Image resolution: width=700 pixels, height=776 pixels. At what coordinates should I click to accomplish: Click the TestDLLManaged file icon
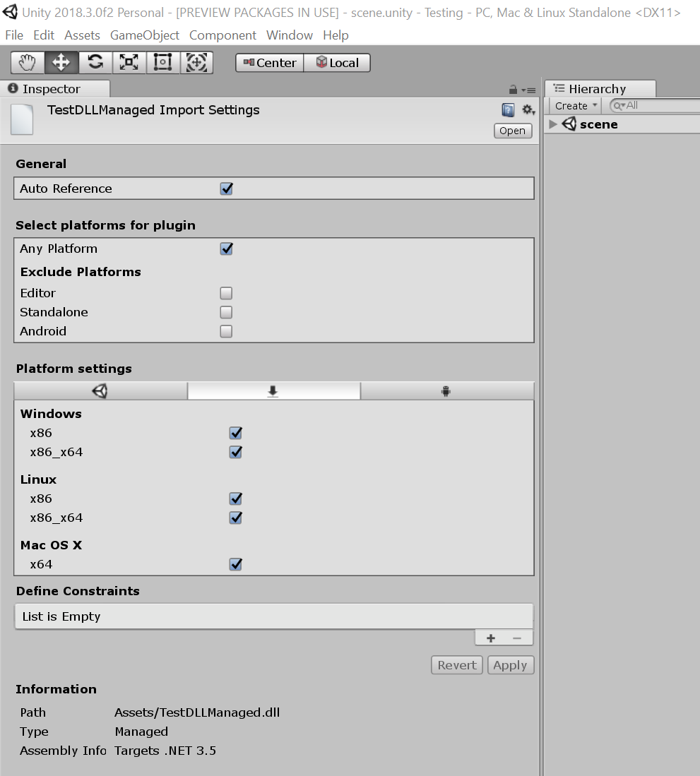[x=22, y=119]
